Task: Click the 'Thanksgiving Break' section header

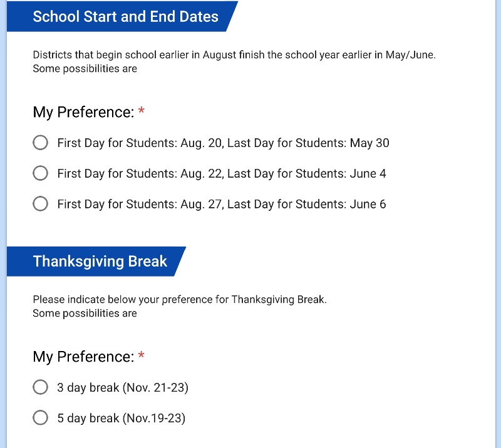Action: 100,262
